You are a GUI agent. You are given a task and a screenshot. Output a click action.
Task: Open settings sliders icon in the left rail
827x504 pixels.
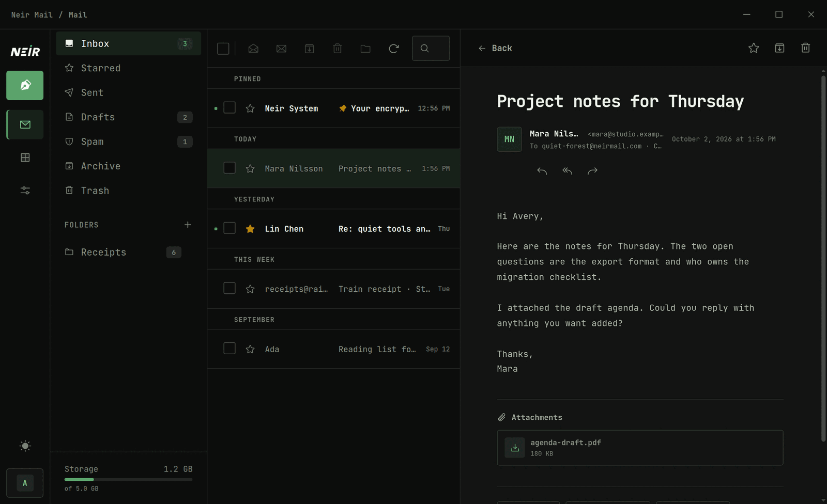pyautogui.click(x=25, y=191)
